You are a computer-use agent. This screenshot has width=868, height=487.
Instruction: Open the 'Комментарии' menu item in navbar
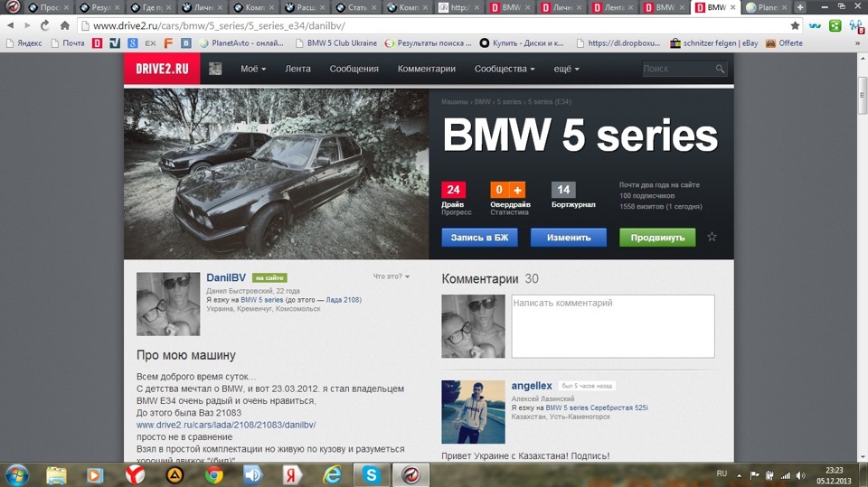426,69
